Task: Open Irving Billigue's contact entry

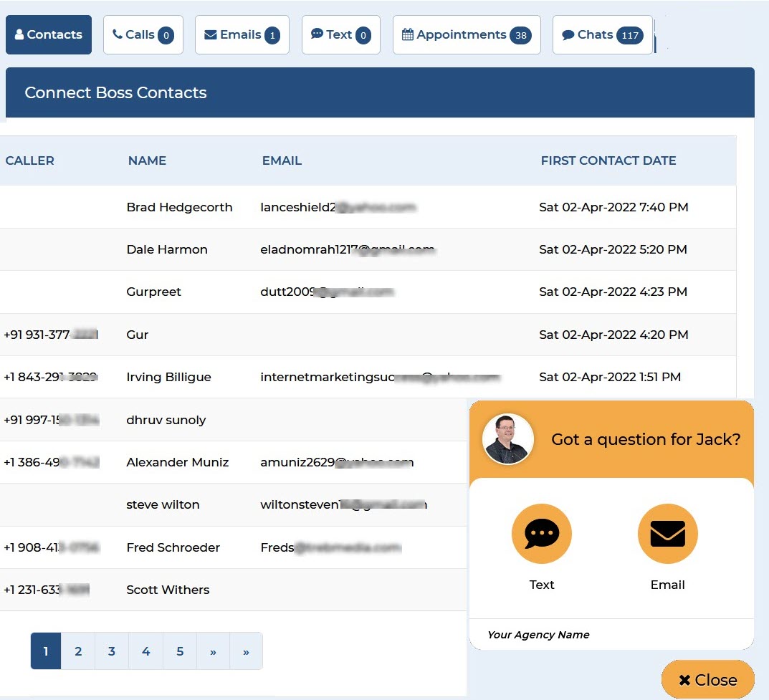Action: click(168, 377)
